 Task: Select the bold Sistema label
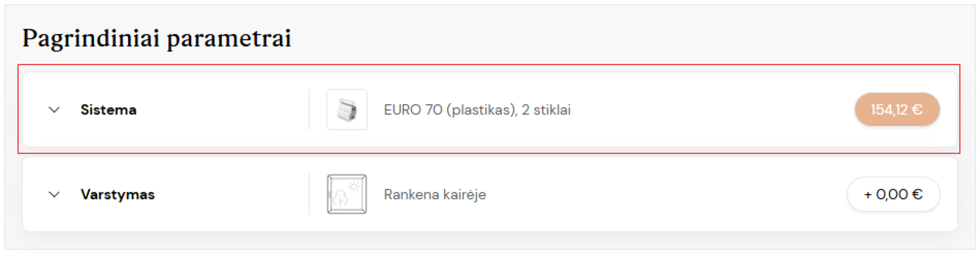click(108, 110)
